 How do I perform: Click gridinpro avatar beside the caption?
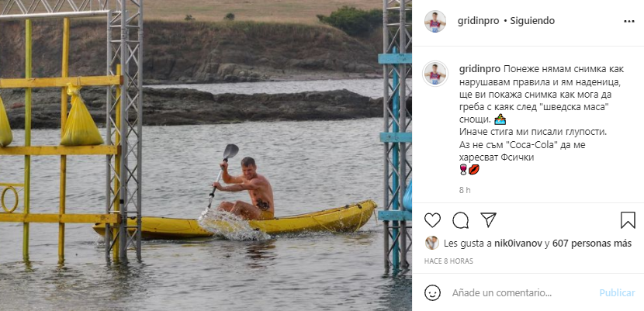pos(435,74)
